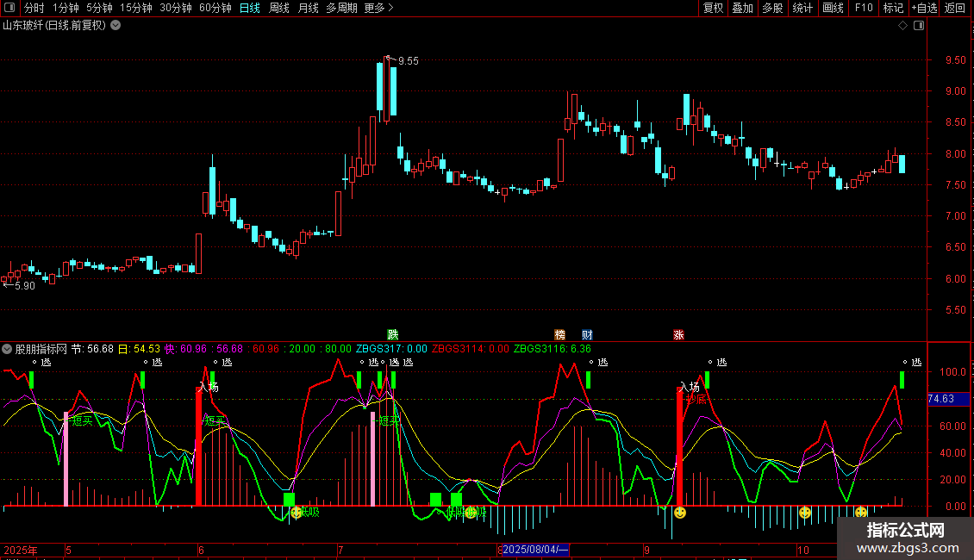Viewport: 974px width, 560px height.
Task: Click the green 跌 event marker
Action: pyautogui.click(x=393, y=334)
